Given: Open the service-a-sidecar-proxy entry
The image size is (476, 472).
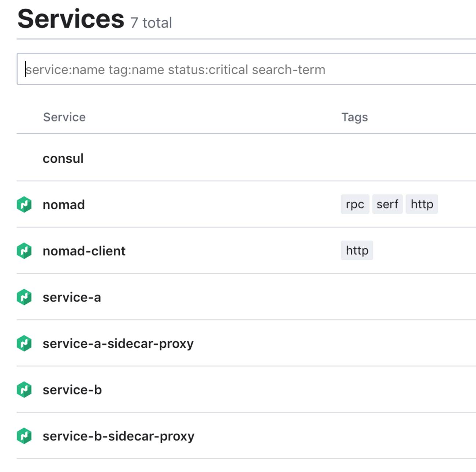Looking at the screenshot, I should pyautogui.click(x=118, y=344).
